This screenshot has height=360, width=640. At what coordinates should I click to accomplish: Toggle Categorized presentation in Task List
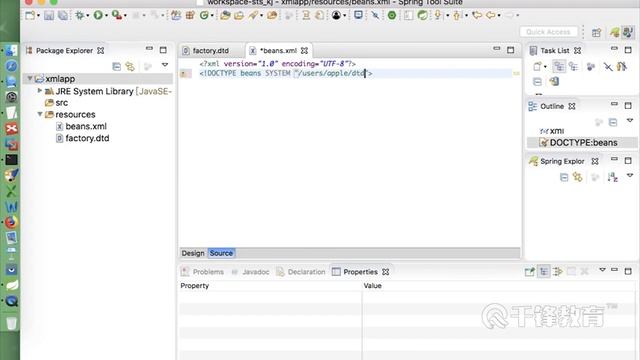click(x=559, y=66)
